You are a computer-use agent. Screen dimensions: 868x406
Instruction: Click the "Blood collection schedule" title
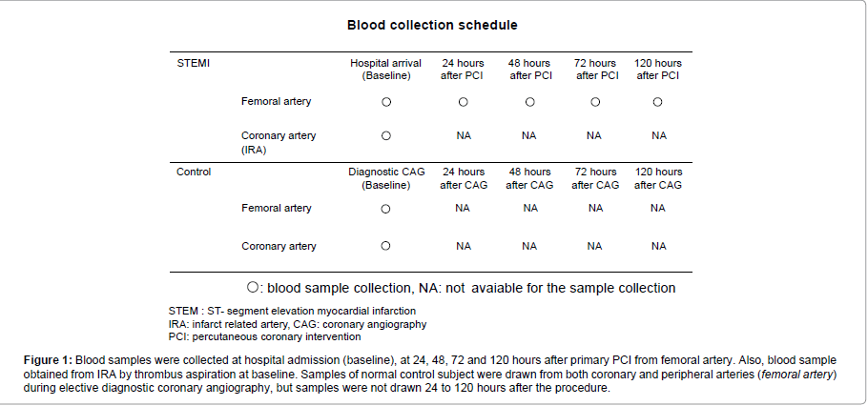coord(432,25)
